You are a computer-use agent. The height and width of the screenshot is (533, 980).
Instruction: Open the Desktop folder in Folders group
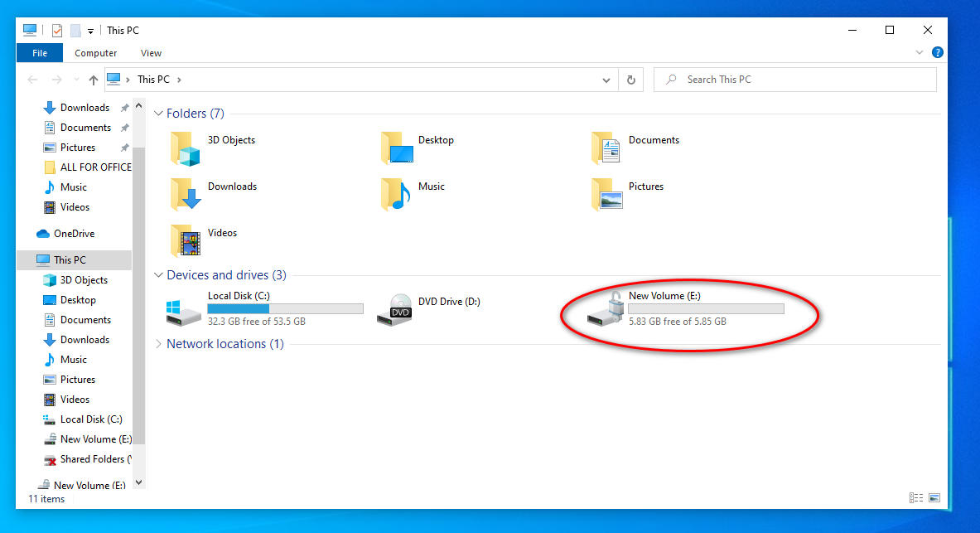397,149
